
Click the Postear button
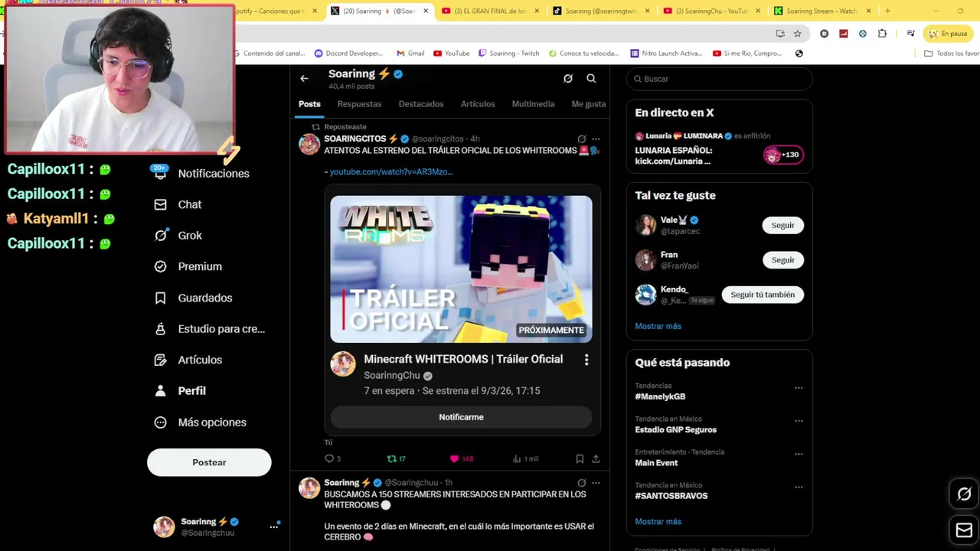pos(209,462)
